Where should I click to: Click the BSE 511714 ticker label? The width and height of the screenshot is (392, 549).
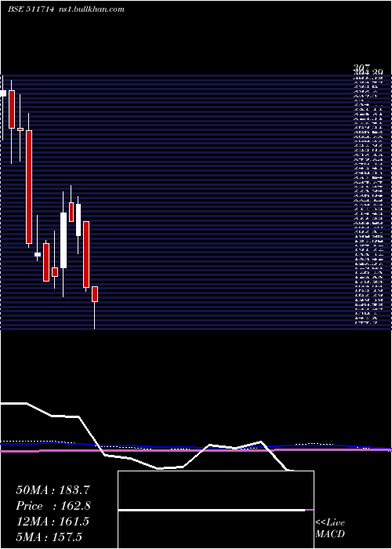(x=31, y=9)
